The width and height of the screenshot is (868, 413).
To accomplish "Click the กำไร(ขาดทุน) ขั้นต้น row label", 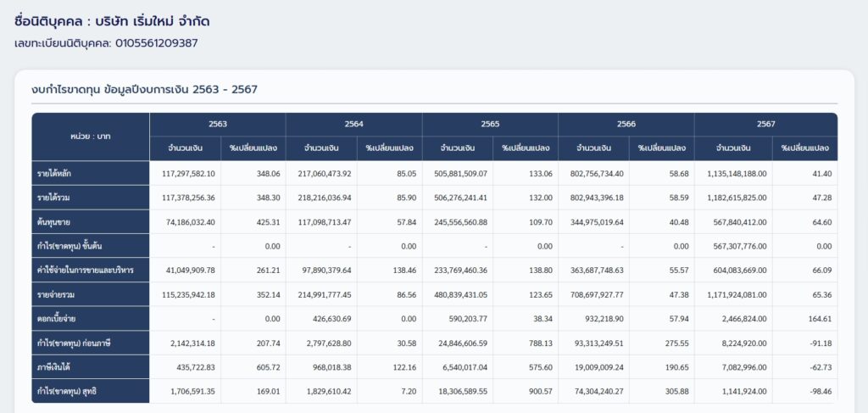I will click(70, 246).
